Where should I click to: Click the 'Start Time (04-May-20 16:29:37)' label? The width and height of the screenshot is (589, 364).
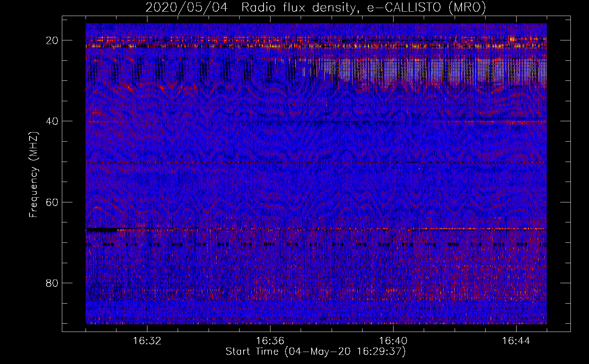(315, 352)
